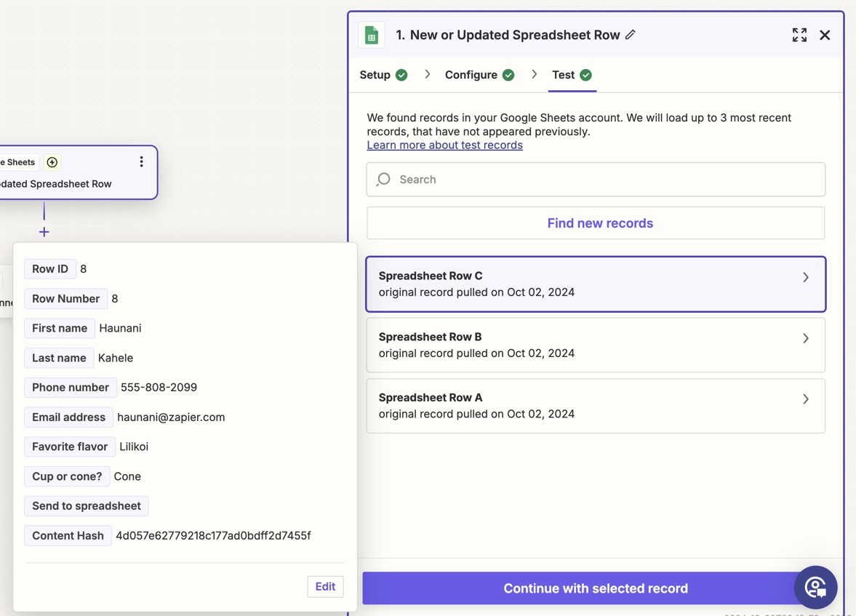Close the step editor panel
856x616 pixels.
pos(825,35)
